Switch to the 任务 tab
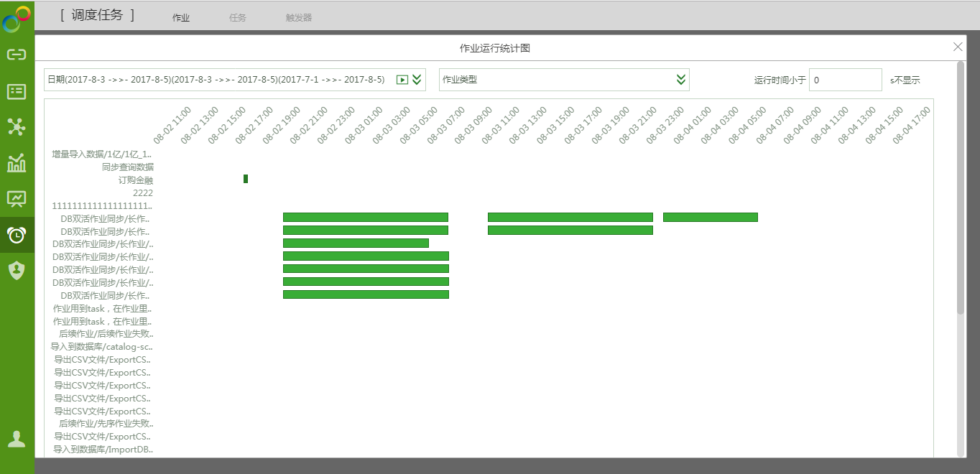 click(x=238, y=18)
